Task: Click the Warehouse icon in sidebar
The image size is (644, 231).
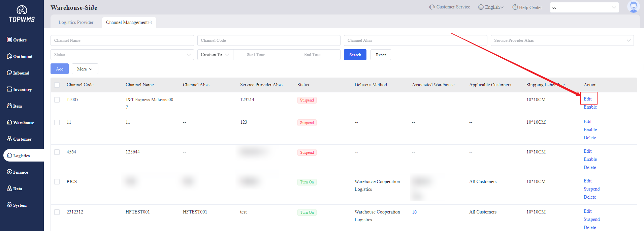Action: (9, 122)
